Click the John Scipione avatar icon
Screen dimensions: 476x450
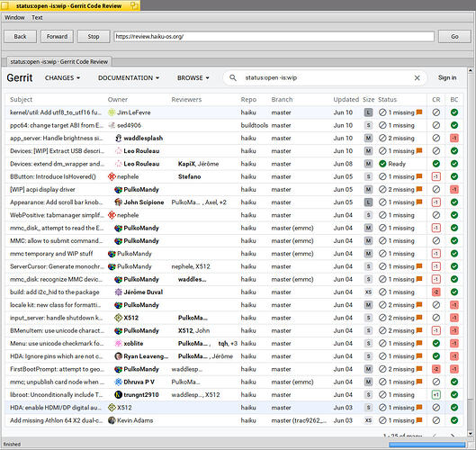119,202
